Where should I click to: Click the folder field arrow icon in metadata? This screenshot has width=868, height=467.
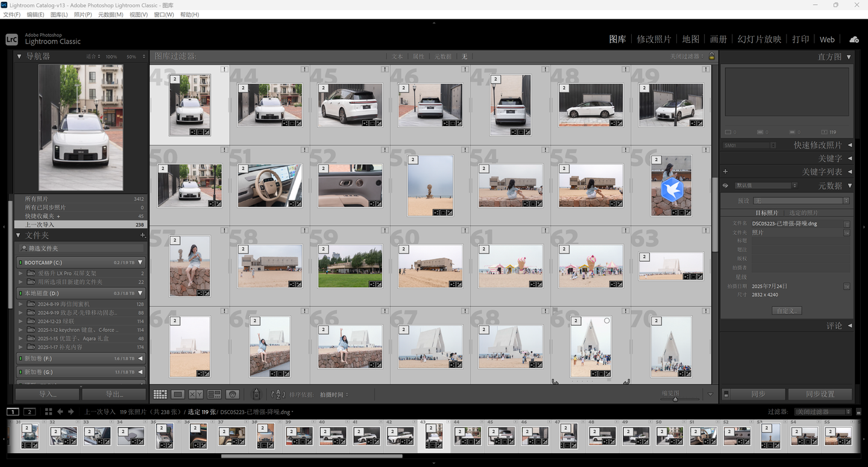pos(847,232)
